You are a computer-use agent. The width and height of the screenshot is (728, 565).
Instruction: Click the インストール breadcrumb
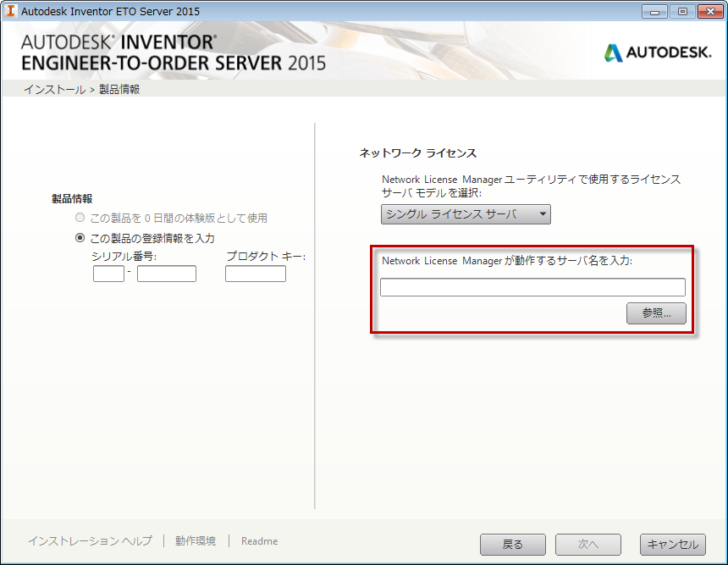55,89
